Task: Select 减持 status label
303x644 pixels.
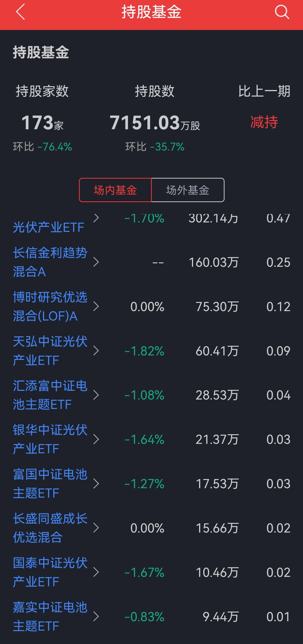Action: tap(264, 122)
